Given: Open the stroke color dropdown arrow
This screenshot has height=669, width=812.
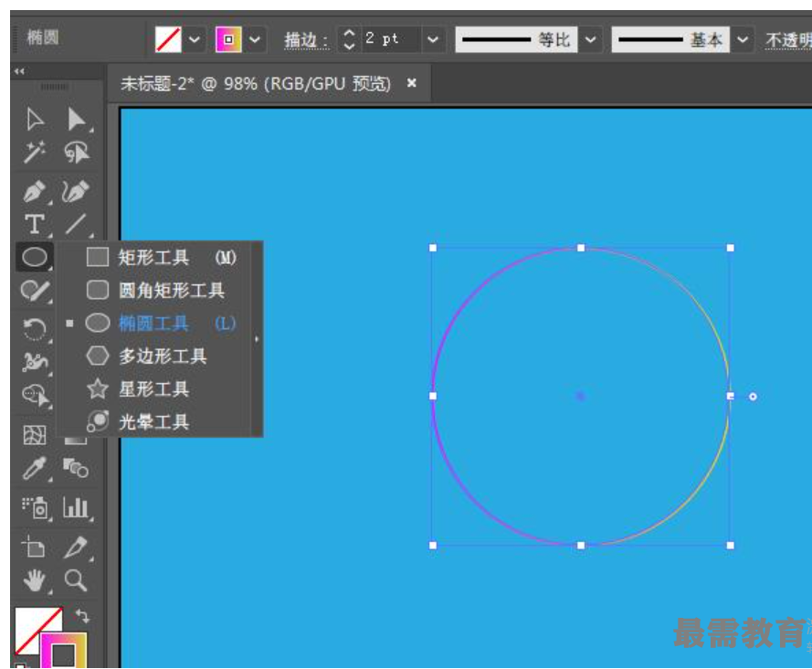Looking at the screenshot, I should pos(255,39).
